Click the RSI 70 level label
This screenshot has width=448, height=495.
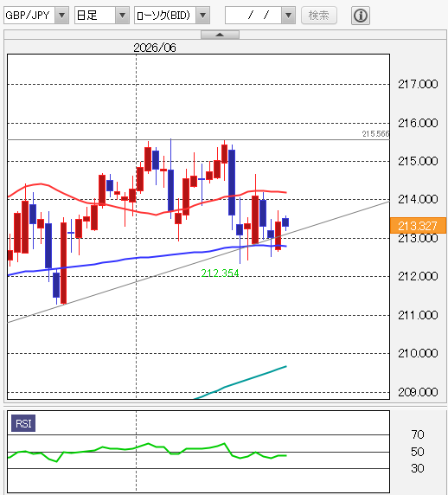pyautogui.click(x=418, y=434)
